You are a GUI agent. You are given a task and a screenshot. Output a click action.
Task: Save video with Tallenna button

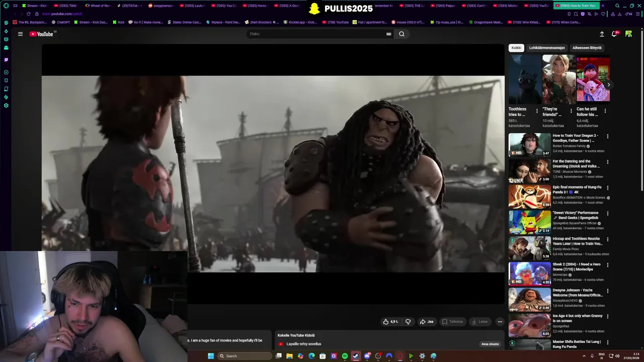coord(452,322)
